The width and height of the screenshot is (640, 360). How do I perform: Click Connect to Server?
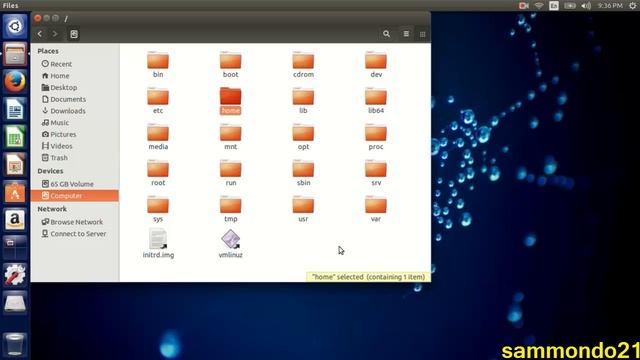tap(74, 234)
